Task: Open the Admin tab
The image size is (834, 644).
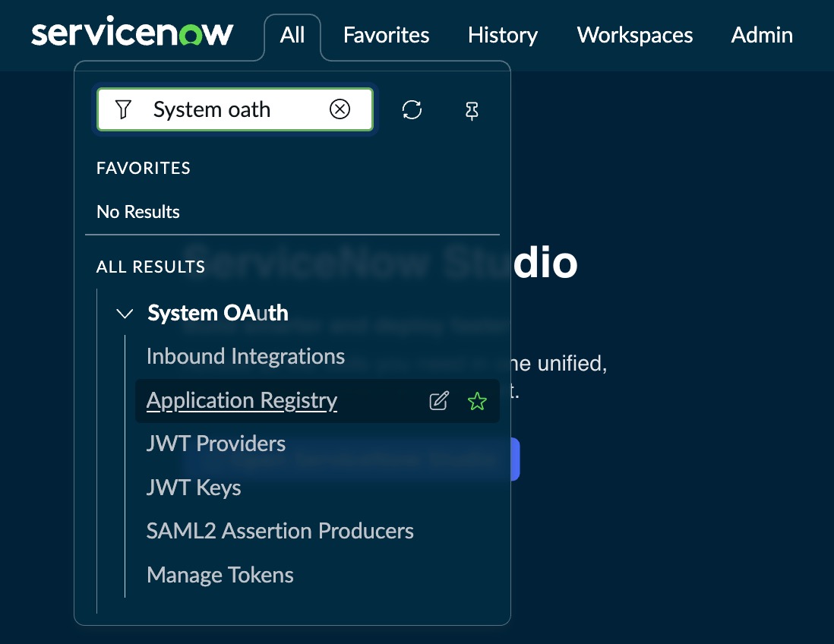Action: (762, 35)
